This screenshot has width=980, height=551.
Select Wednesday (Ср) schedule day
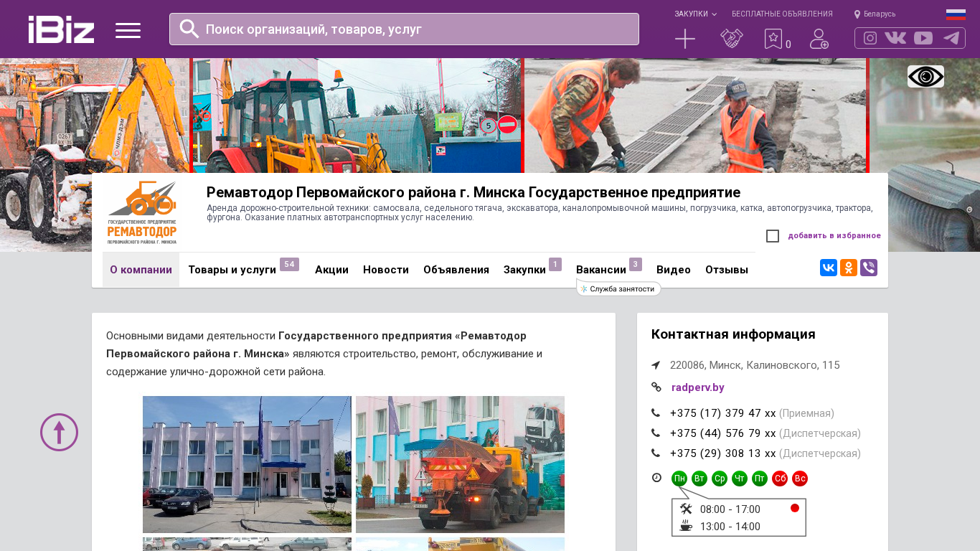click(720, 479)
